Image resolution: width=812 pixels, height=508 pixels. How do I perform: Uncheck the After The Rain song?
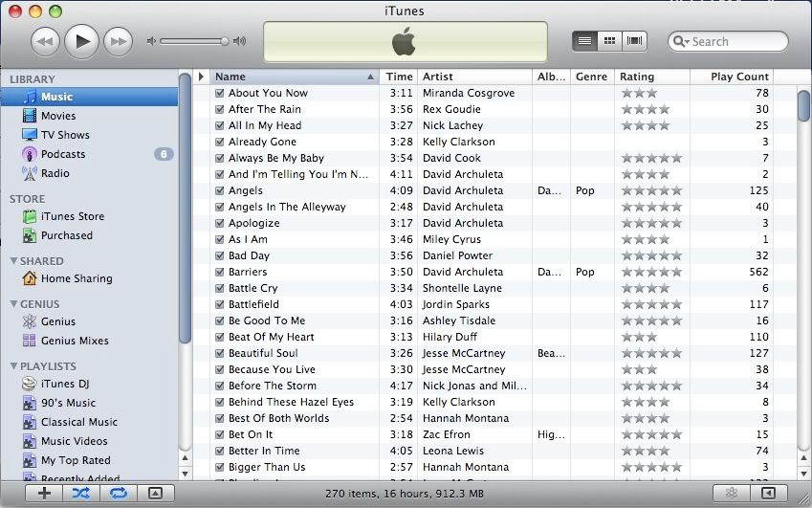click(220, 109)
